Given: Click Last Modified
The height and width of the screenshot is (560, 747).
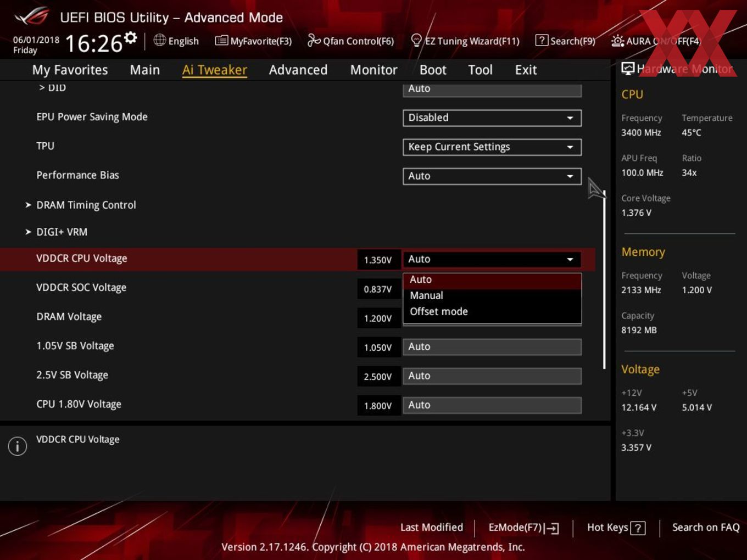Looking at the screenshot, I should pyautogui.click(x=432, y=527).
